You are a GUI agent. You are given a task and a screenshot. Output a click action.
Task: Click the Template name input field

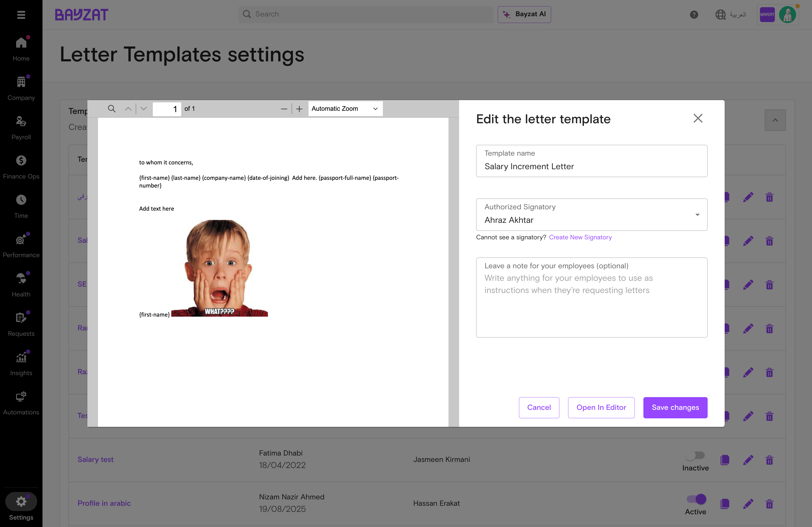(592, 161)
